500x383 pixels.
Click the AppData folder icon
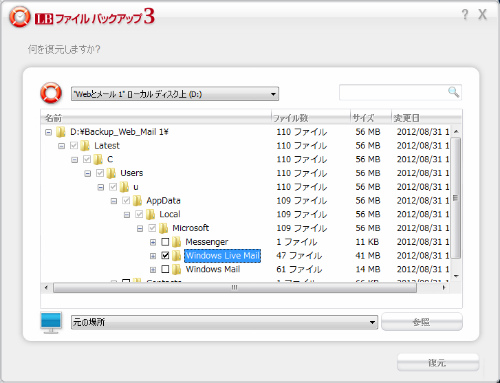click(x=137, y=201)
